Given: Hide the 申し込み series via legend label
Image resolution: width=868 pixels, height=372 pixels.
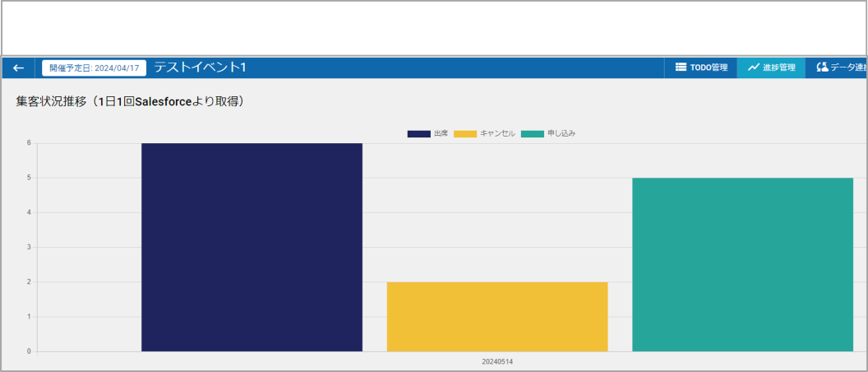Looking at the screenshot, I should pos(561,133).
